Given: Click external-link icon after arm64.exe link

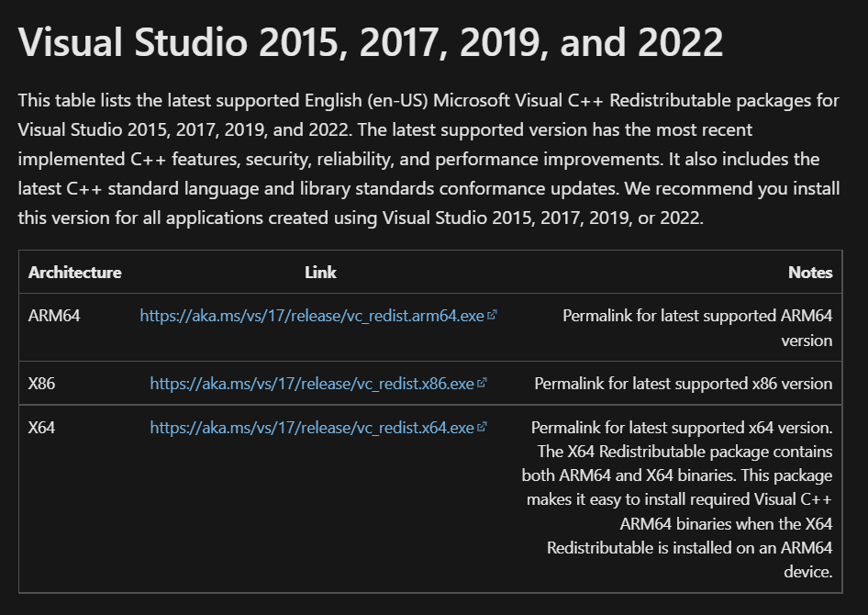Looking at the screenshot, I should 492,315.
